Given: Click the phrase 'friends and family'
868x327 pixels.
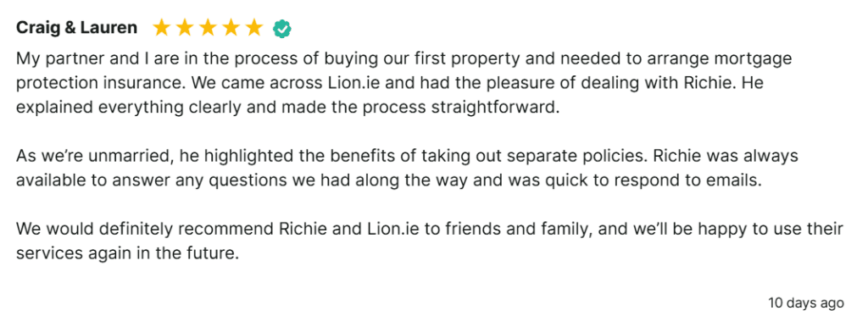Looking at the screenshot, I should click(517, 229).
